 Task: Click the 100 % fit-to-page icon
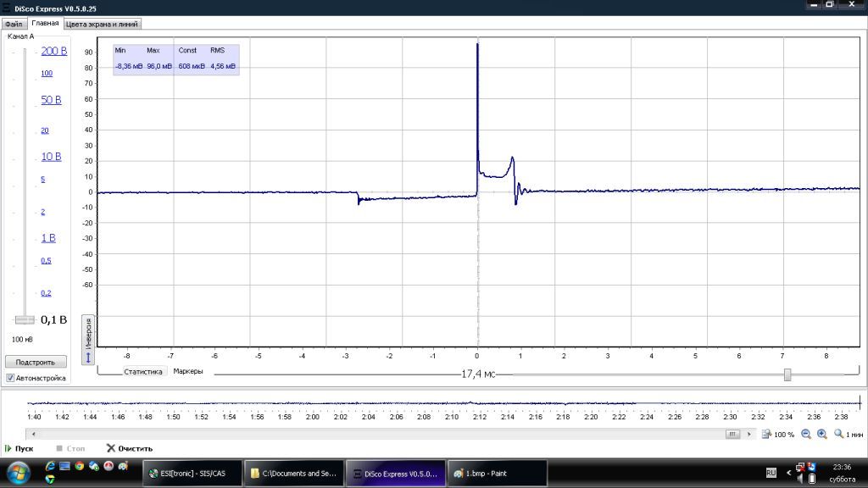pyautogui.click(x=766, y=435)
